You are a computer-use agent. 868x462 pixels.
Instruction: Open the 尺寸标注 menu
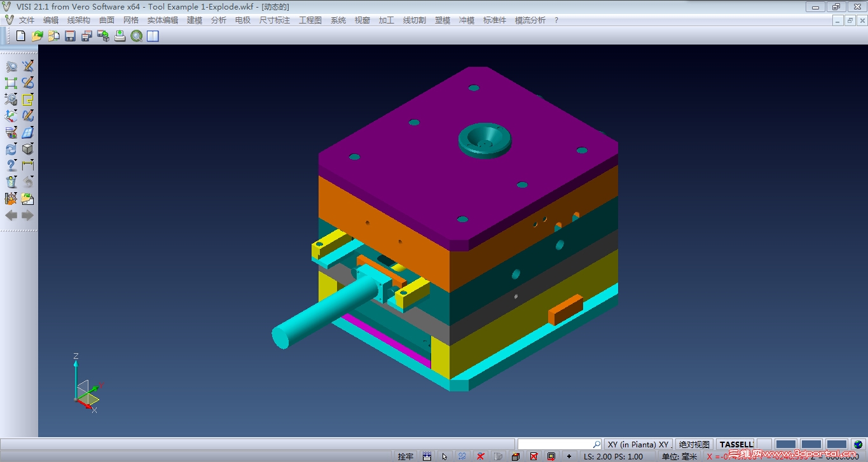point(275,20)
